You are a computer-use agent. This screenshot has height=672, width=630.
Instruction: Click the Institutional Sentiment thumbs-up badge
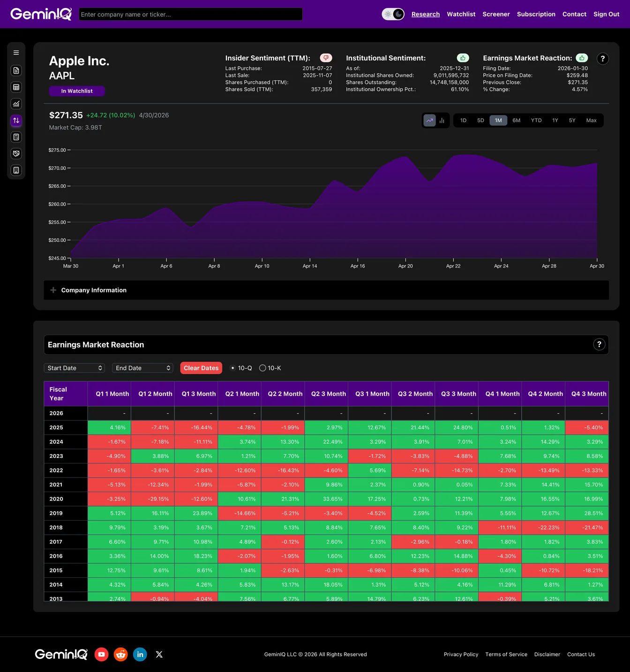coord(463,58)
